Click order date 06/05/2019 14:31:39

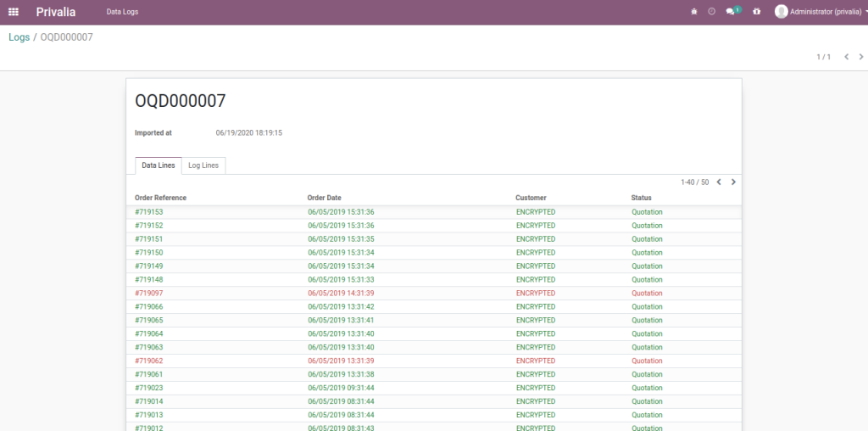(x=341, y=293)
